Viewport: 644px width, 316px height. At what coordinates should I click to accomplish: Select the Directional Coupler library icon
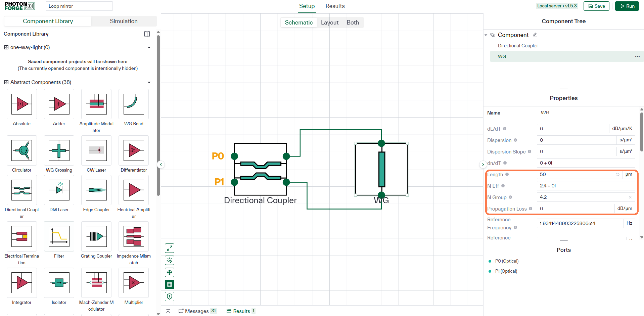tap(22, 190)
